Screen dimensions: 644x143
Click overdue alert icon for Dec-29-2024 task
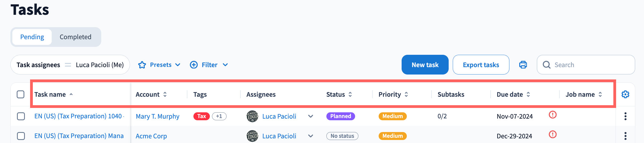(553, 135)
